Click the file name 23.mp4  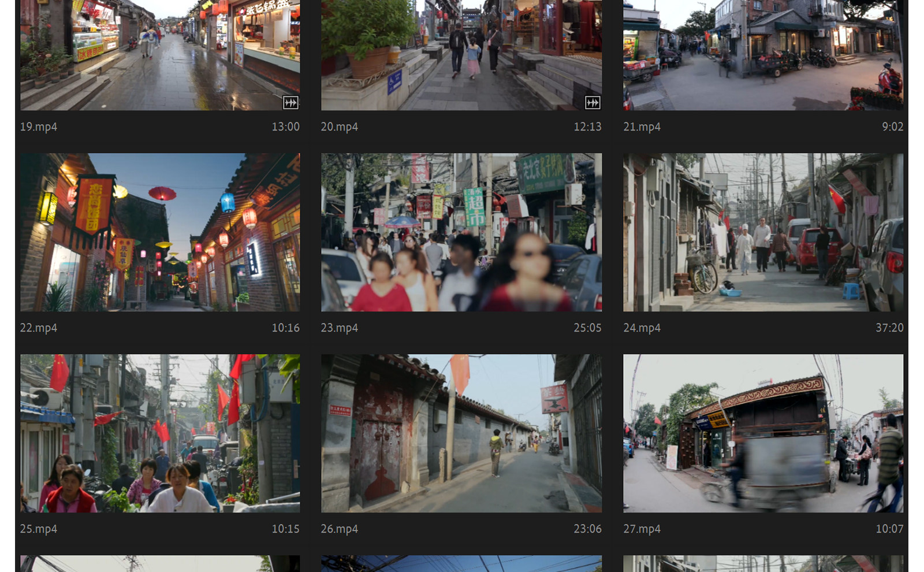tap(340, 328)
